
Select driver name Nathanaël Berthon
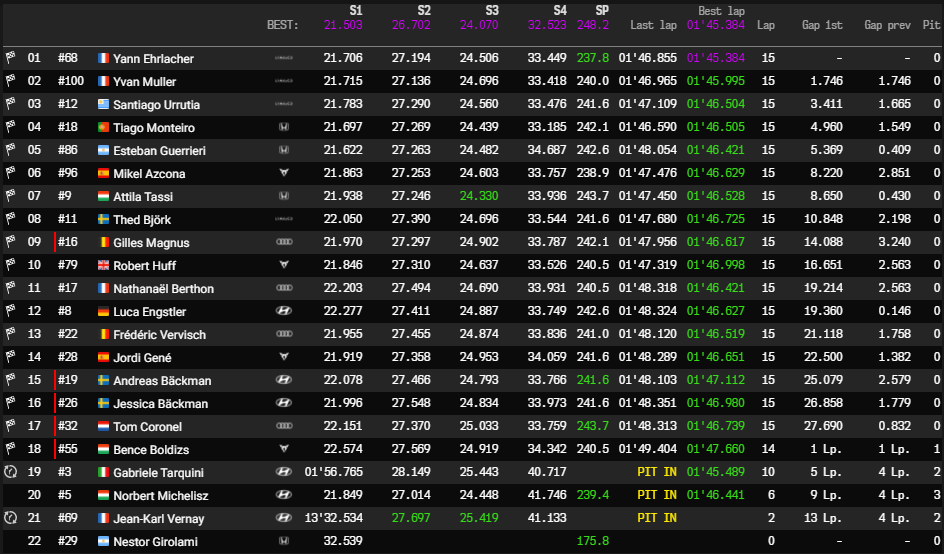[x=164, y=288]
